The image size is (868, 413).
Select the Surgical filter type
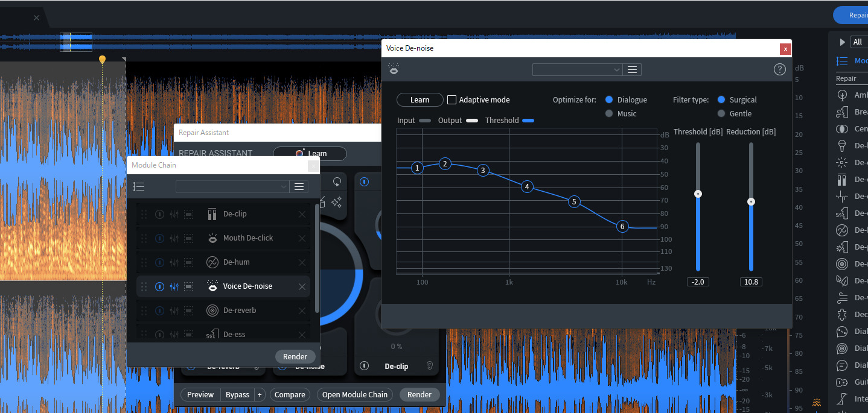pos(721,99)
